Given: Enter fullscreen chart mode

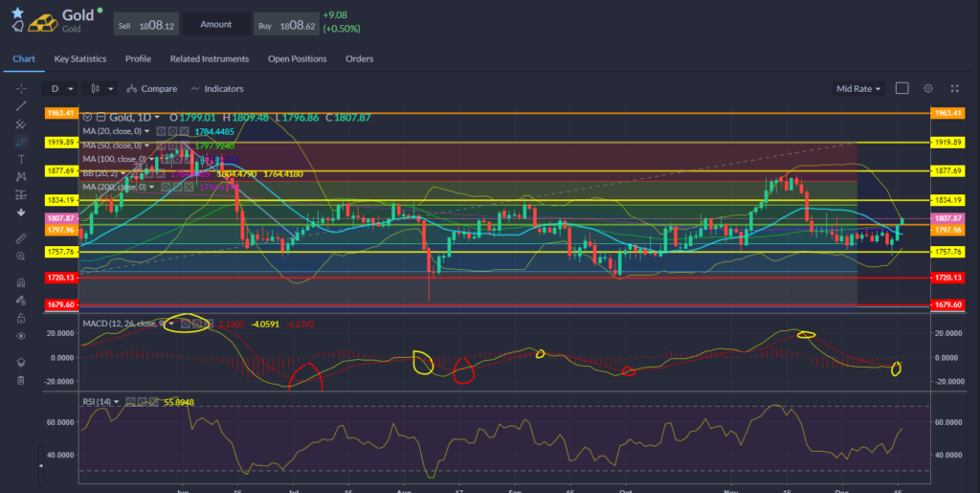Looking at the screenshot, I should (954, 89).
